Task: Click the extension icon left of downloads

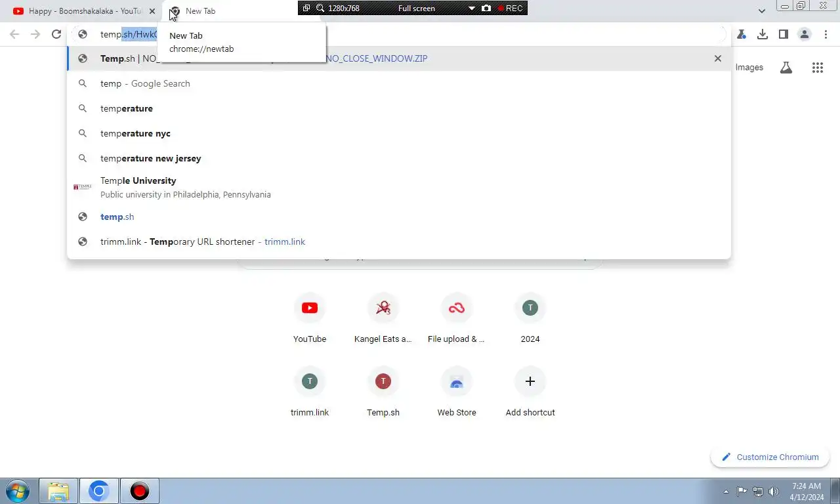Action: tap(742, 34)
